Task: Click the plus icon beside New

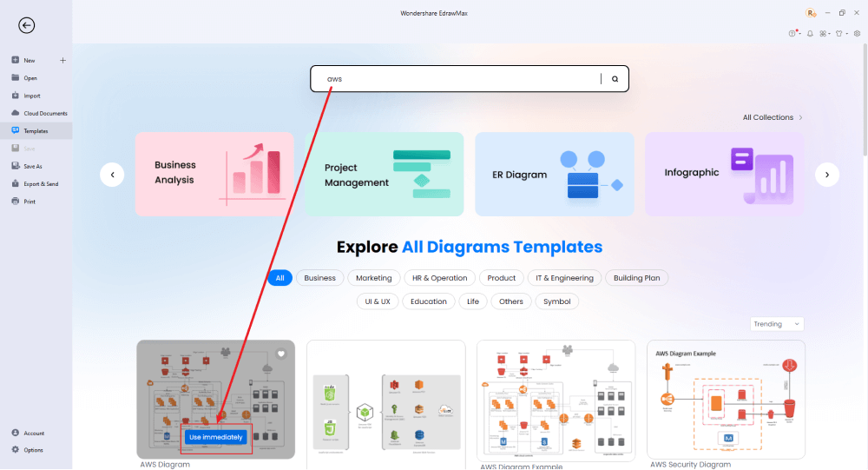Action: 62,61
